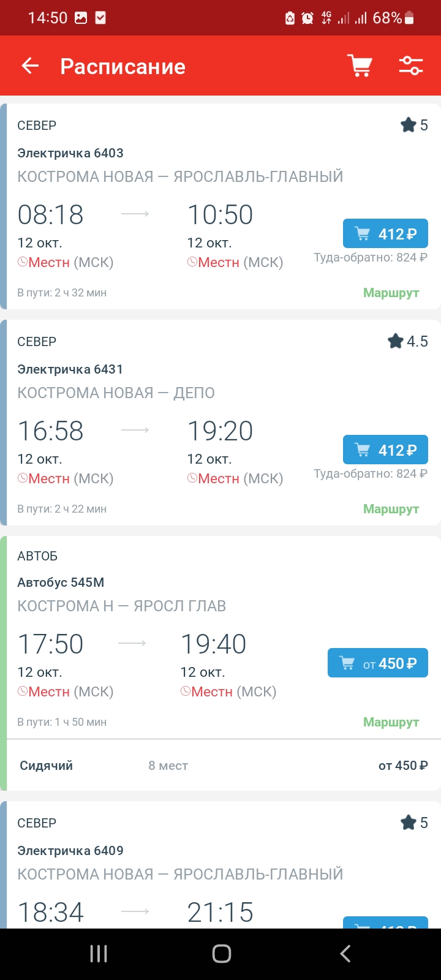
Task: Tap Android recent apps button
Action: click(x=99, y=953)
